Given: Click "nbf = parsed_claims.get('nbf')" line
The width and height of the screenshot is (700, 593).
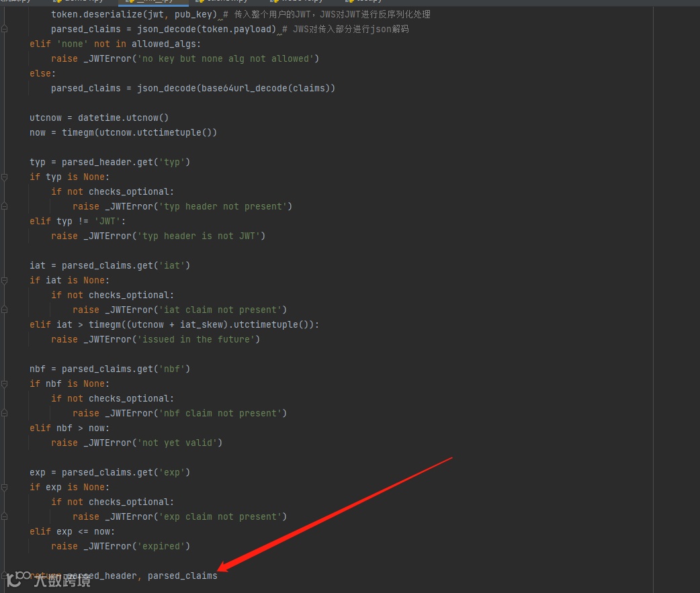Looking at the screenshot, I should (110, 369).
